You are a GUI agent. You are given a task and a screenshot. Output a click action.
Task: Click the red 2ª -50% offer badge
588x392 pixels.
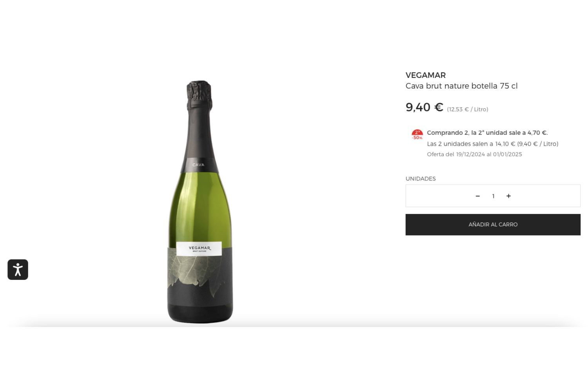click(417, 135)
